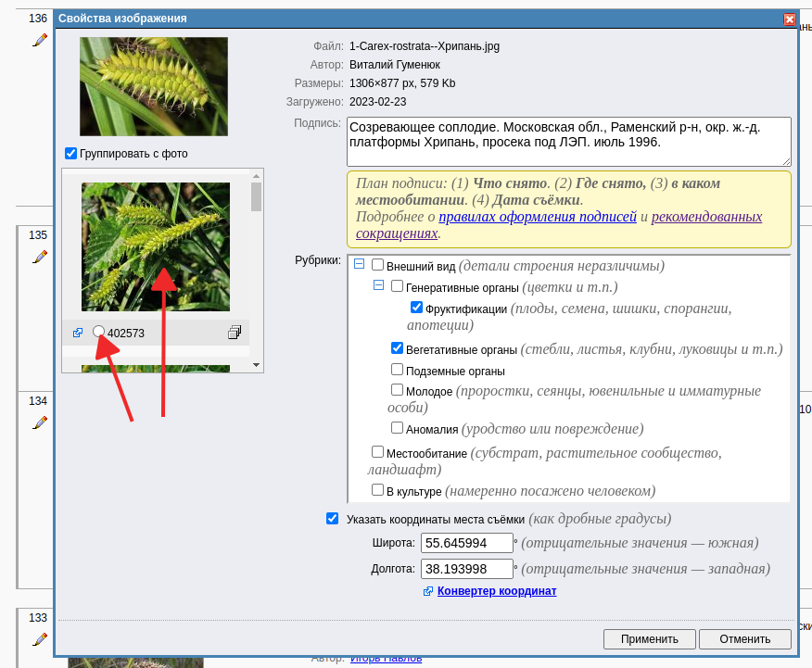Uncheck the Фруктификации rubric
Screen dimensions: 812x668
point(416,308)
